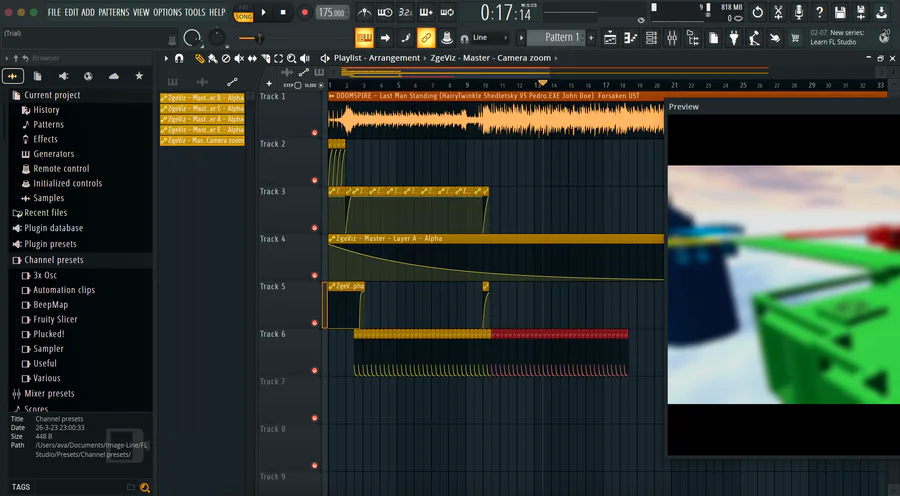Add a new pattern with plus button
Image resolution: width=900 pixels, height=496 pixels.
pos(591,38)
